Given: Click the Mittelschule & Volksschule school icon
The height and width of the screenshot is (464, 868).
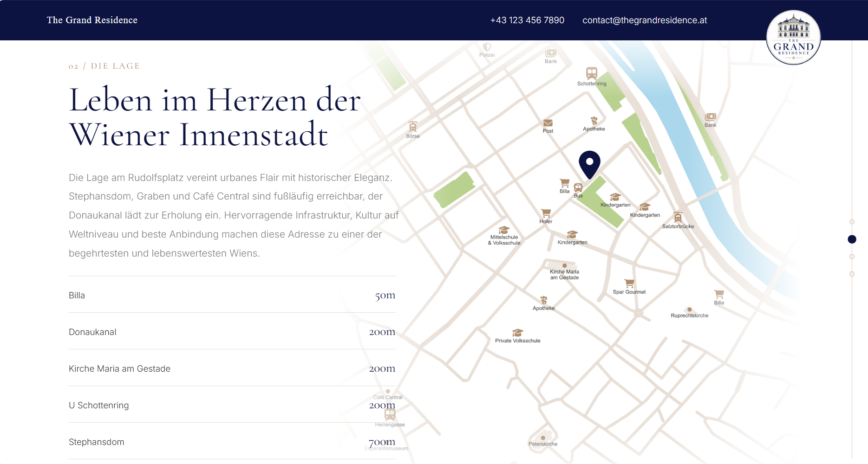Looking at the screenshot, I should [x=504, y=230].
